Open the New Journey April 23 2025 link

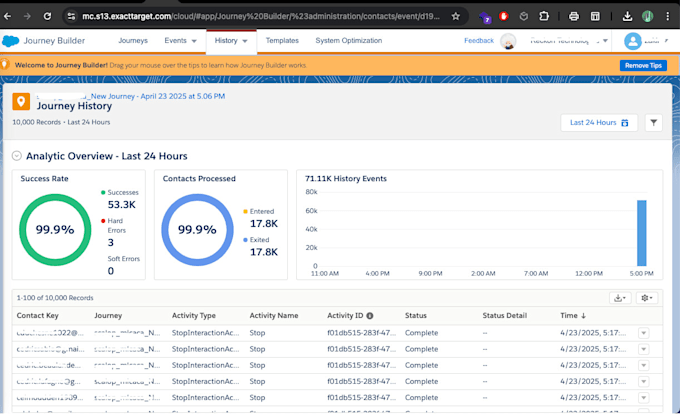pos(158,96)
